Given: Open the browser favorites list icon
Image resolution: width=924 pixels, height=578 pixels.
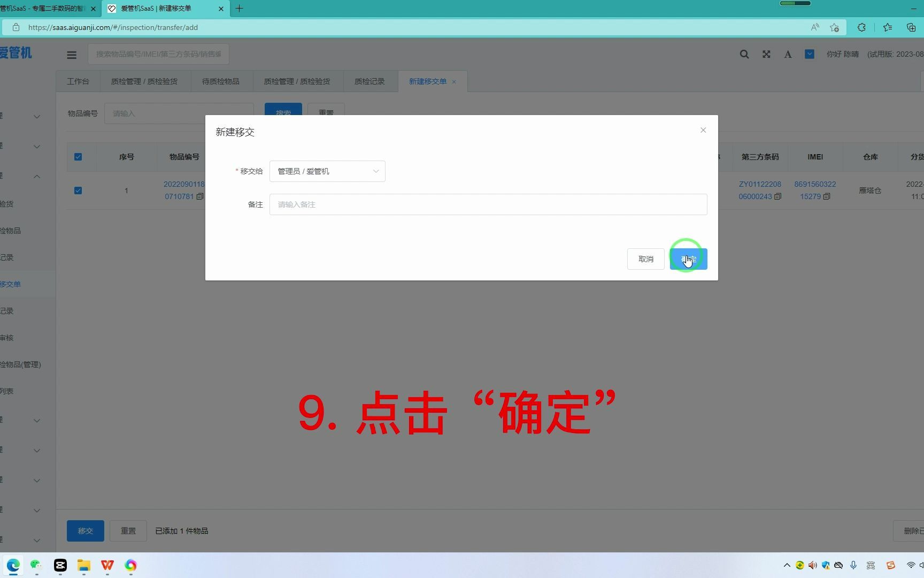Looking at the screenshot, I should point(888,27).
